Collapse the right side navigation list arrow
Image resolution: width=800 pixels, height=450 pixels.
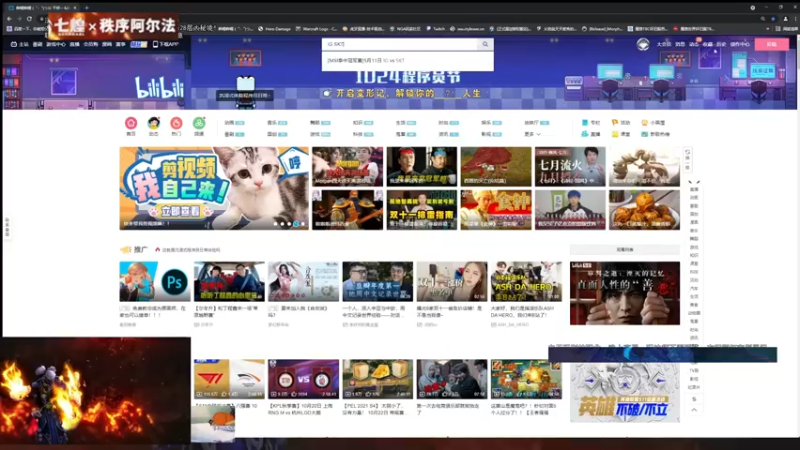click(x=694, y=182)
